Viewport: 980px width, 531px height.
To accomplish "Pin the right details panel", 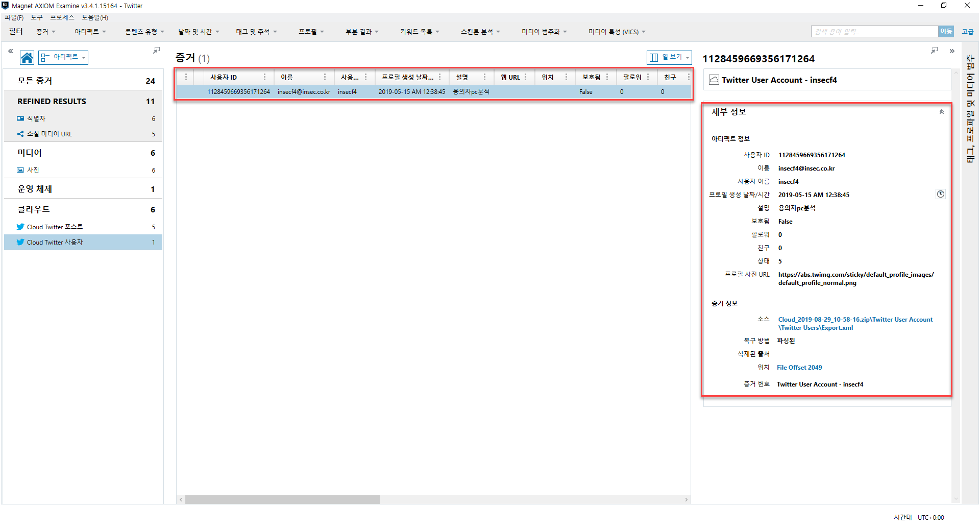I will point(934,51).
